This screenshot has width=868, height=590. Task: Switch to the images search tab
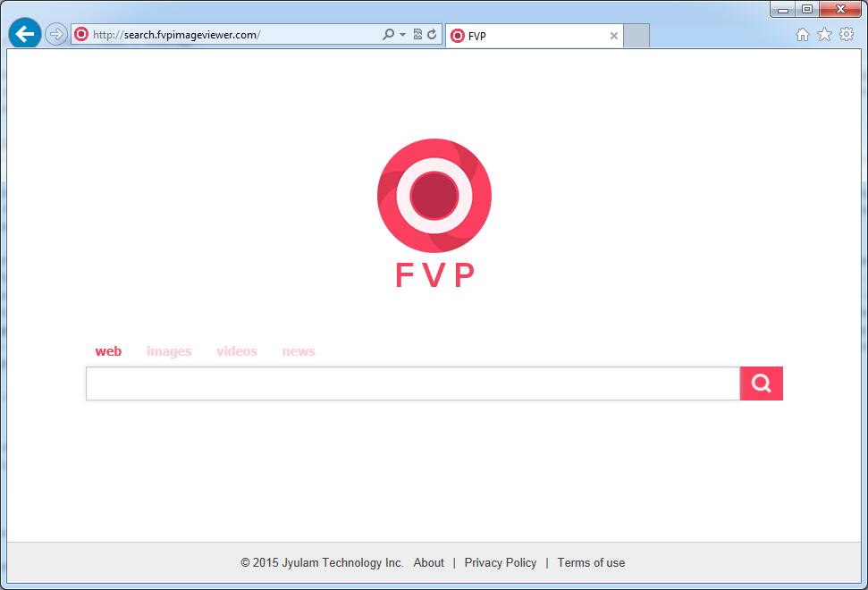pos(169,351)
